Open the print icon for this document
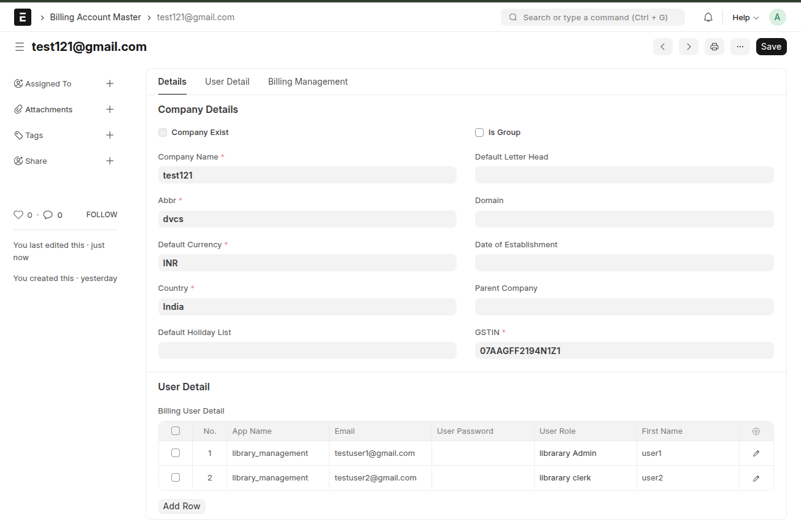Viewport: 801px width, 532px height. point(714,47)
